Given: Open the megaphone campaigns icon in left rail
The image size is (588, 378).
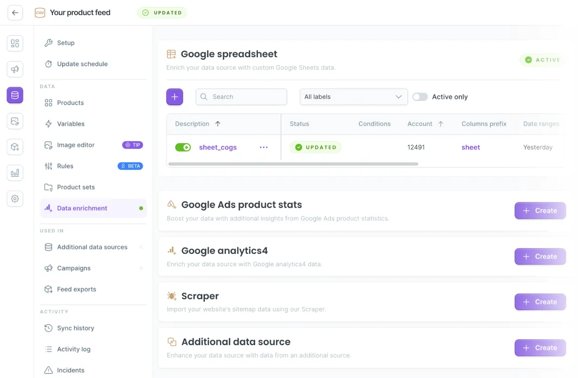Looking at the screenshot, I should (x=15, y=69).
